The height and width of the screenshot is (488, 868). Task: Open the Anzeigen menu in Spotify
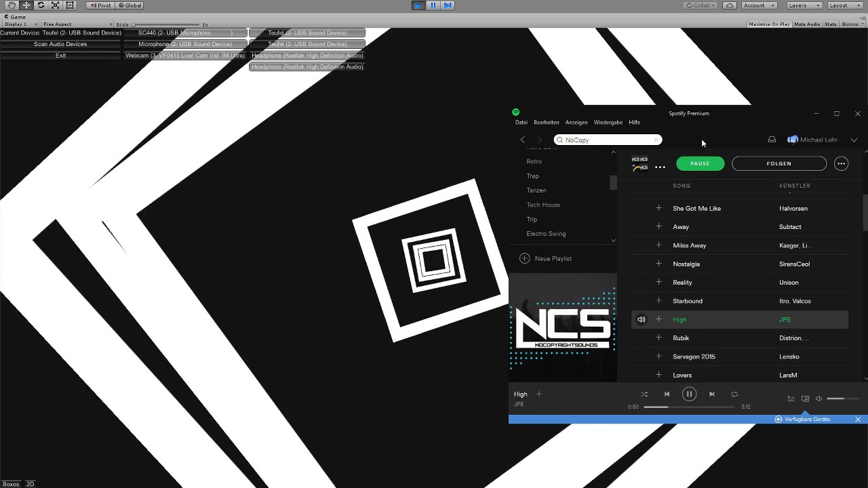576,123
